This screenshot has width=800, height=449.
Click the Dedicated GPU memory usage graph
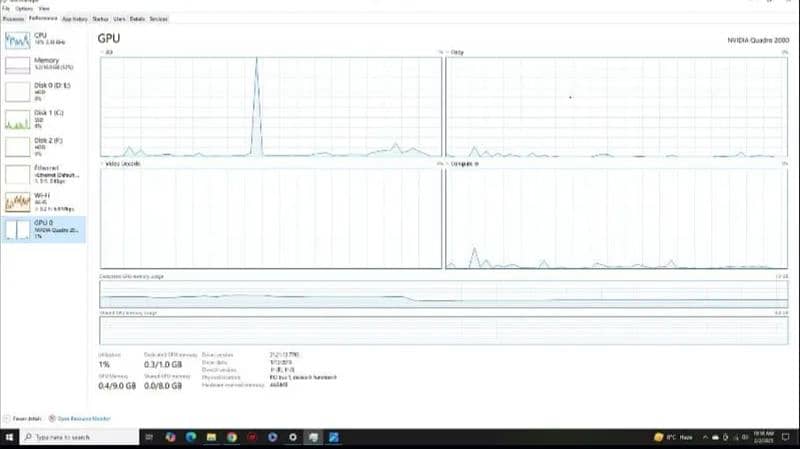tap(444, 294)
